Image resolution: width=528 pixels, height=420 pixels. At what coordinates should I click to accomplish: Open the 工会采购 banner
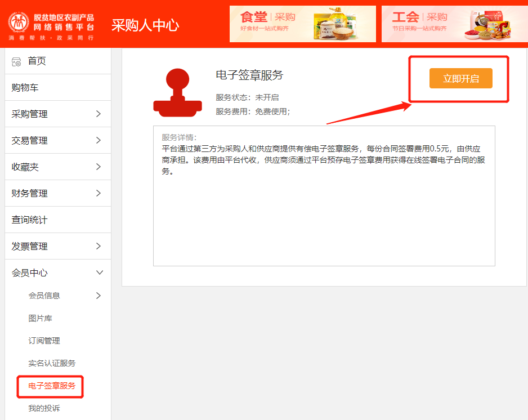pyautogui.click(x=455, y=24)
